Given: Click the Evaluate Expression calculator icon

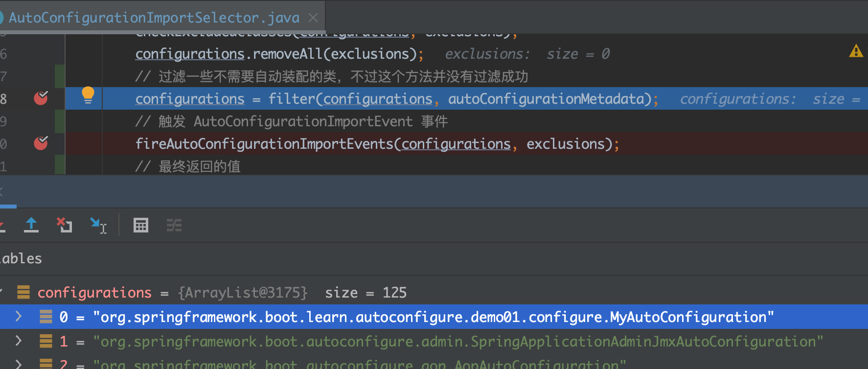Looking at the screenshot, I should point(141,225).
